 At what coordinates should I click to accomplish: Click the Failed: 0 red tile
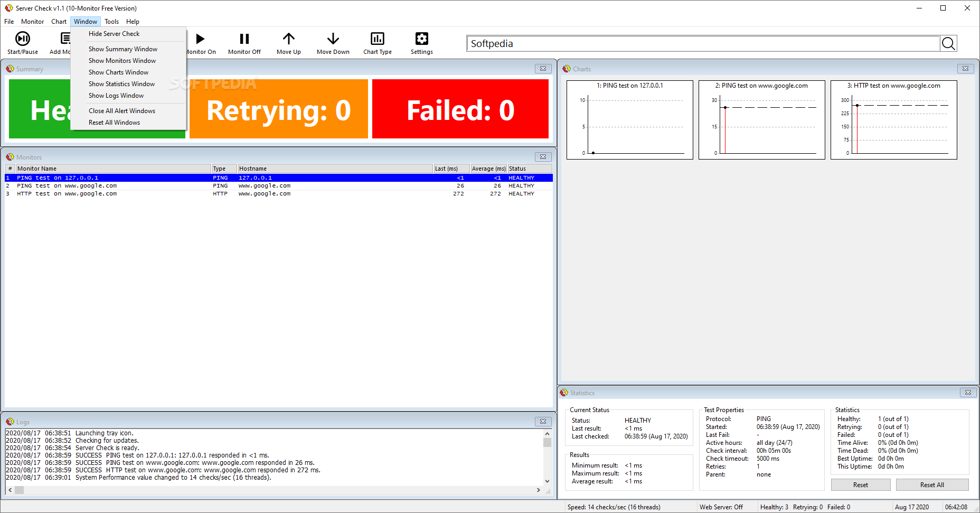click(x=460, y=109)
